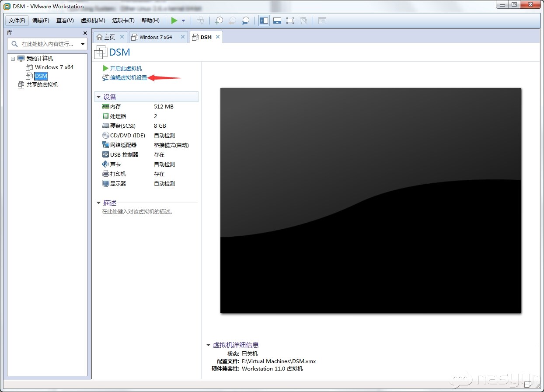This screenshot has width=544, height=392.
Task: Close the DSM tab
Action: pos(217,37)
